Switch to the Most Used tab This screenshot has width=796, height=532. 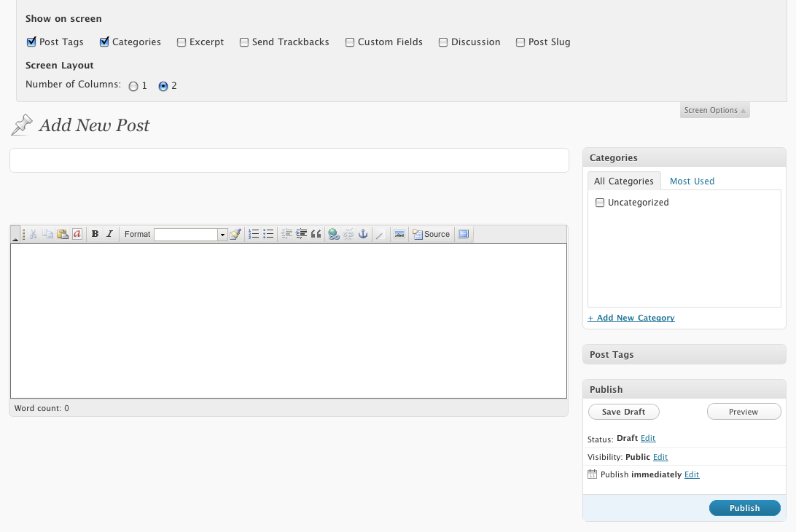[x=692, y=181]
